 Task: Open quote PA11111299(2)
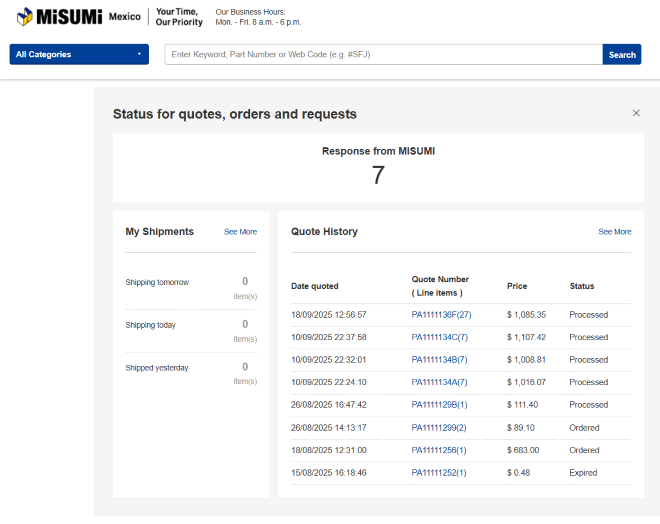[x=439, y=428]
